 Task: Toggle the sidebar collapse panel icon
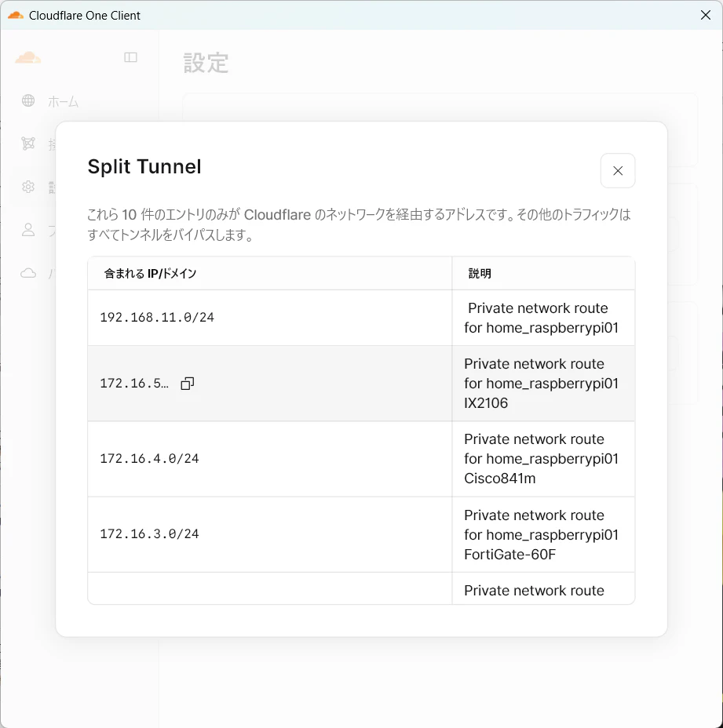130,57
